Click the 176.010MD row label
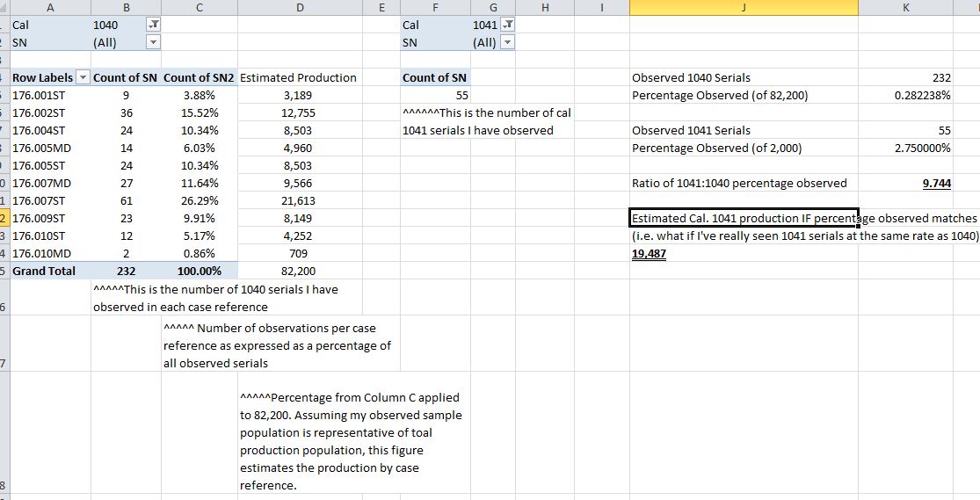Screen dimensions: 980x500 click(42, 253)
